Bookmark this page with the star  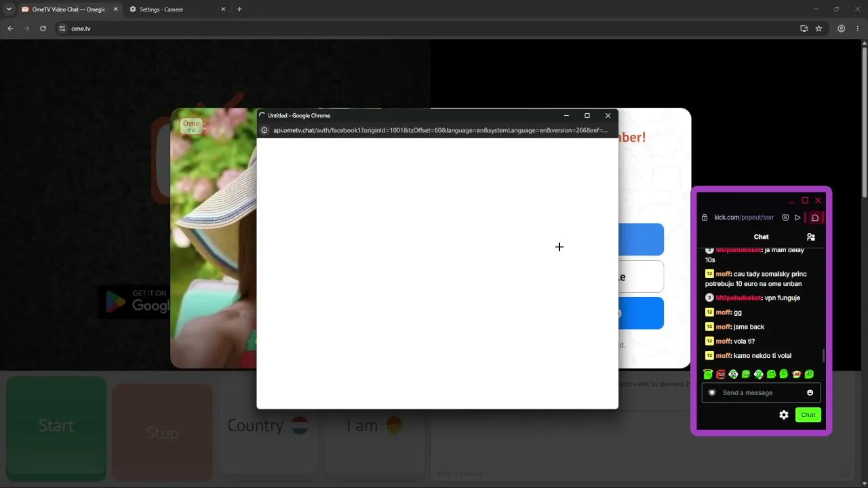(818, 28)
